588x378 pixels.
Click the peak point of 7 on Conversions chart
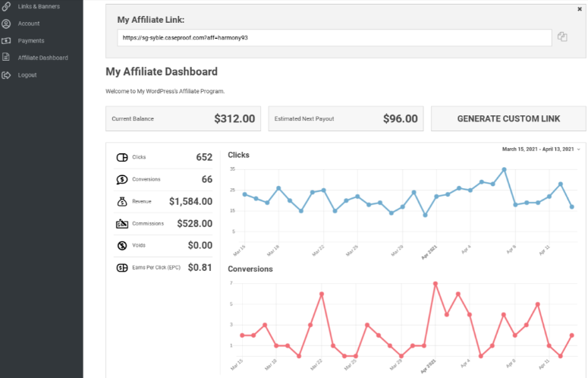(x=435, y=284)
